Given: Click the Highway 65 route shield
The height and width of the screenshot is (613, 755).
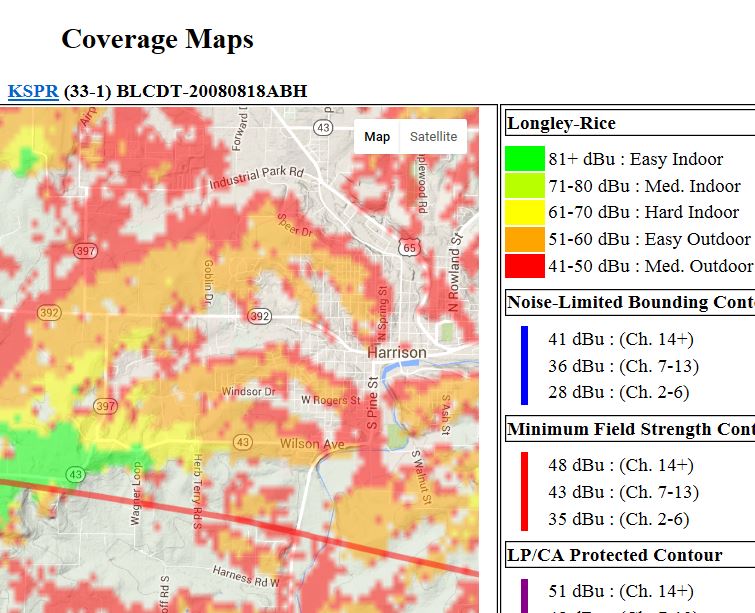Looking at the screenshot, I should tap(407, 246).
